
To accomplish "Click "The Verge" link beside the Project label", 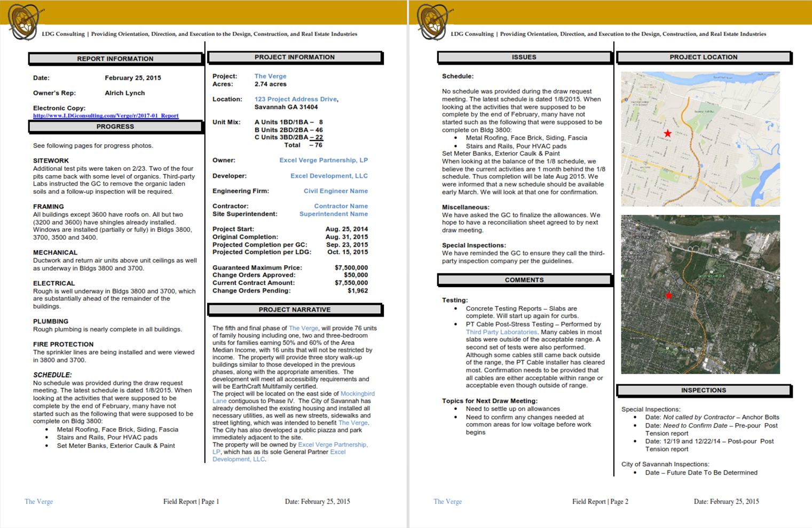I will [x=270, y=76].
